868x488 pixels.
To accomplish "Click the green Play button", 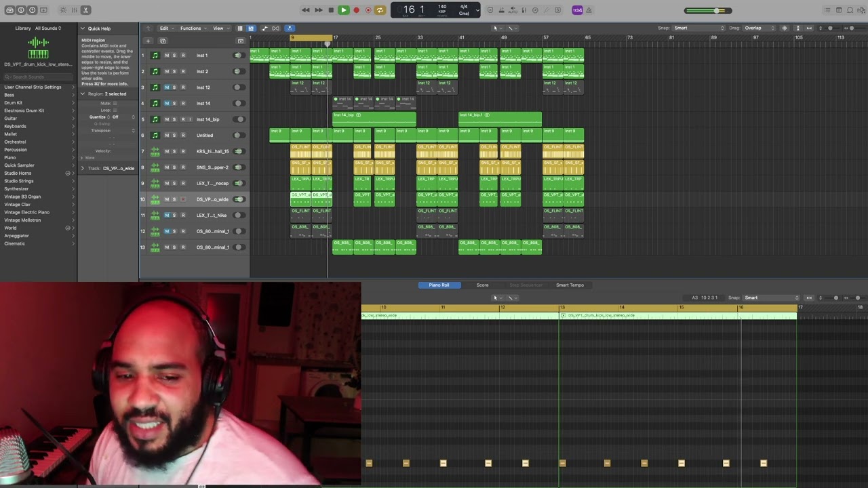I will [x=343, y=10].
